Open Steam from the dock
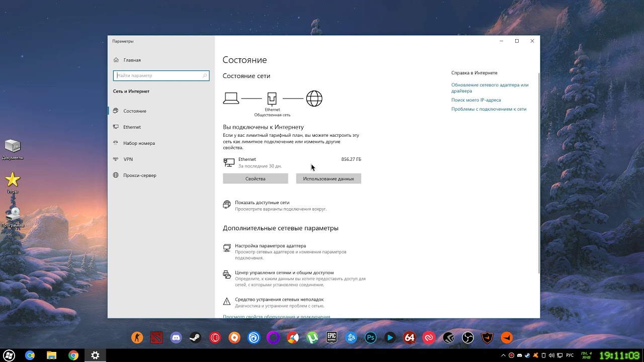The width and height of the screenshot is (644, 362). tap(195, 337)
